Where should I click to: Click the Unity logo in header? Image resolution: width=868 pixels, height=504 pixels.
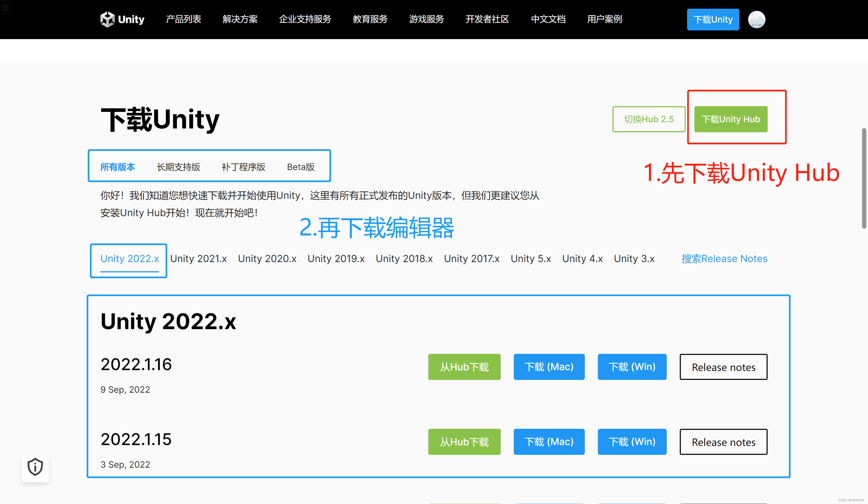(122, 19)
